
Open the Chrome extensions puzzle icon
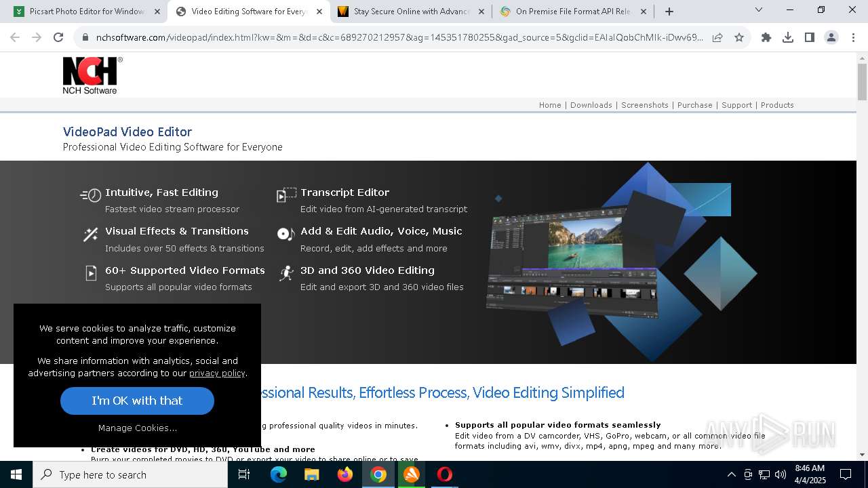[766, 37]
